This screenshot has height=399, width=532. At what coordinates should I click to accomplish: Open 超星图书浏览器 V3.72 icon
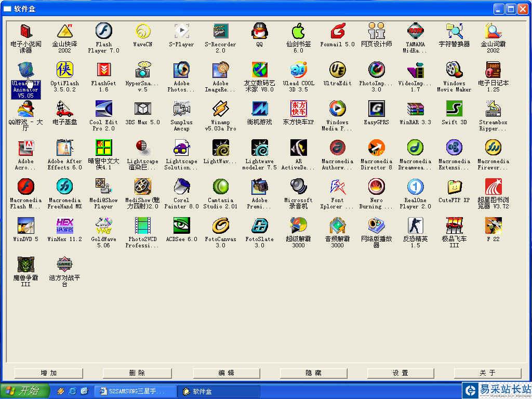pos(493,187)
